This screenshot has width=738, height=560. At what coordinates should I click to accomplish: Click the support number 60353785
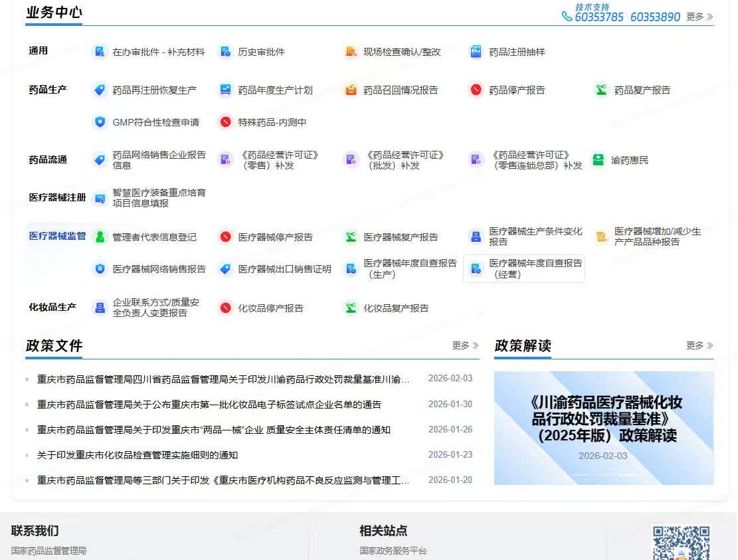(599, 17)
